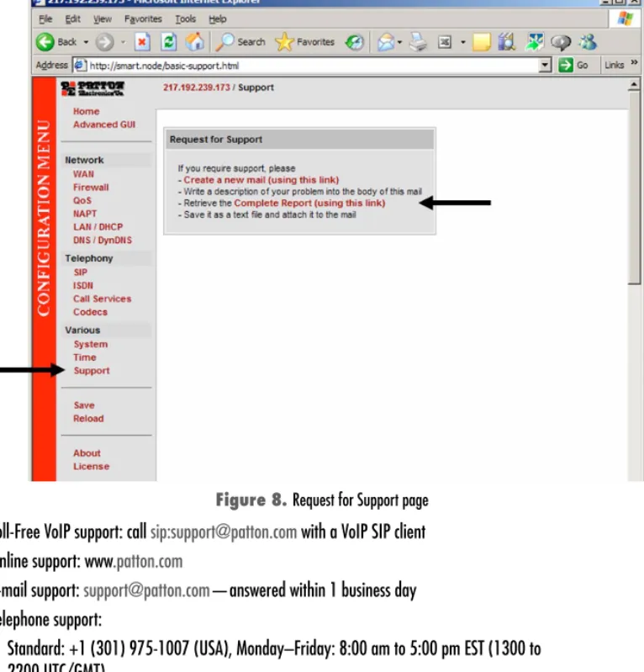Screen dimensions: 644x672
Task: Click the Edit page toolbar icon
Action: 445,42
